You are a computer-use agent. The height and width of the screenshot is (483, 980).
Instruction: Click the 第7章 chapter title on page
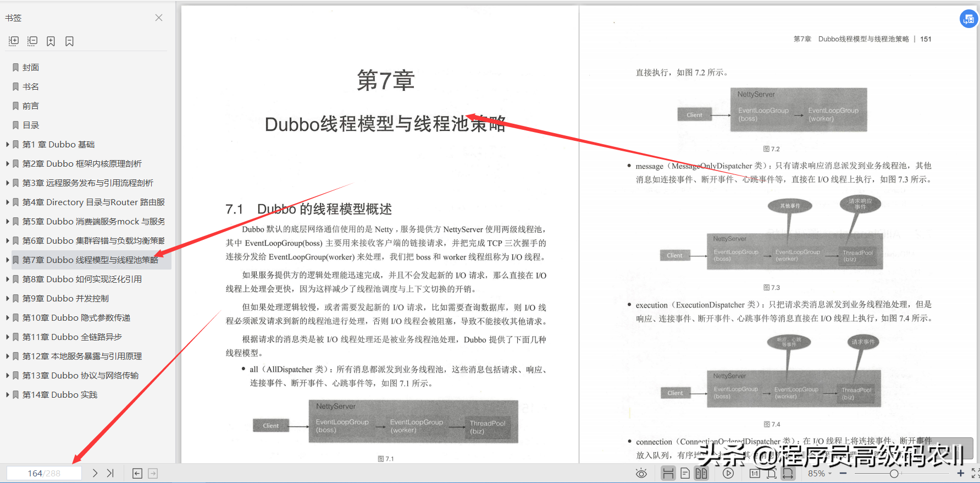click(x=386, y=80)
